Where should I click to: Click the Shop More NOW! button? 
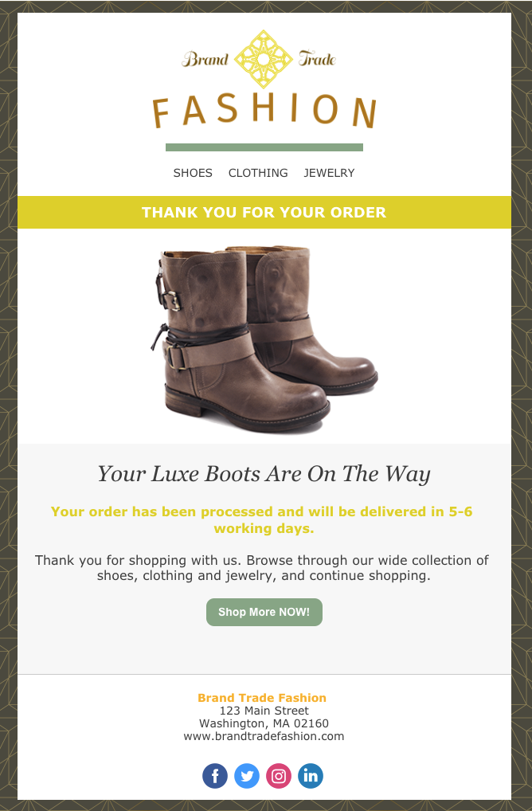264,612
